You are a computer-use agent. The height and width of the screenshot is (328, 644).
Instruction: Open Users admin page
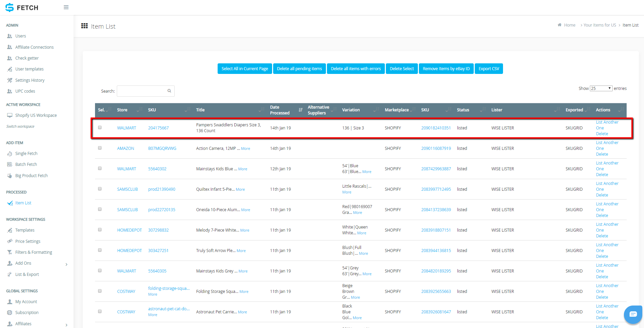[x=20, y=36]
